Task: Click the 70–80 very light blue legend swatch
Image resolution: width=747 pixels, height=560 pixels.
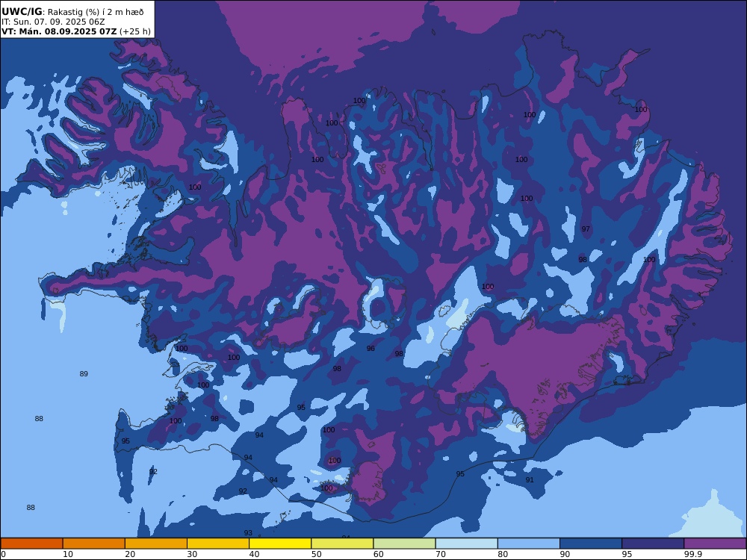Action: pos(466,544)
